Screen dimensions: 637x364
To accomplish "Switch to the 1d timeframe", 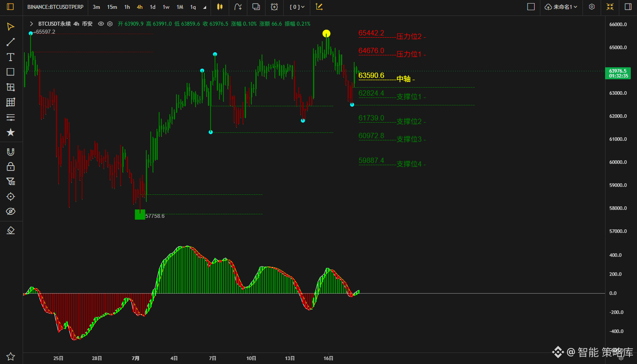I will [152, 7].
